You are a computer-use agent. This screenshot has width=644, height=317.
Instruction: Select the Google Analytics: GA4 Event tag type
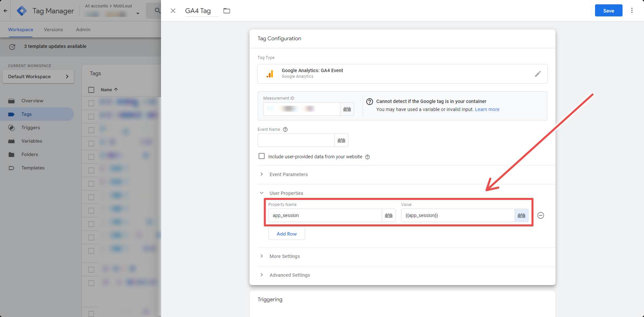[402, 74]
